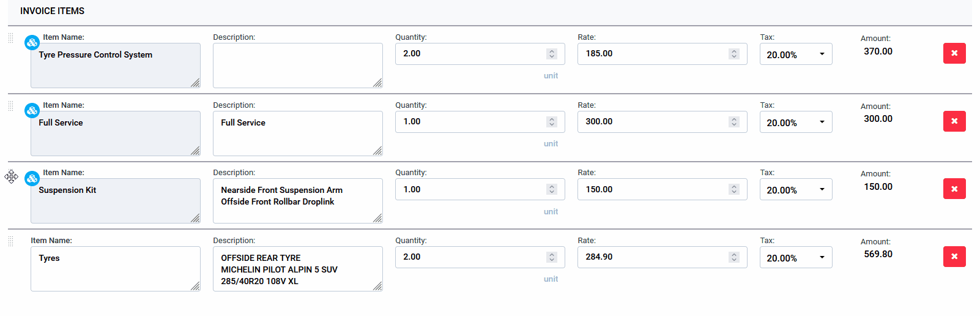The width and height of the screenshot is (980, 316).
Task: Focus the empty description box in first row
Action: click(297, 65)
